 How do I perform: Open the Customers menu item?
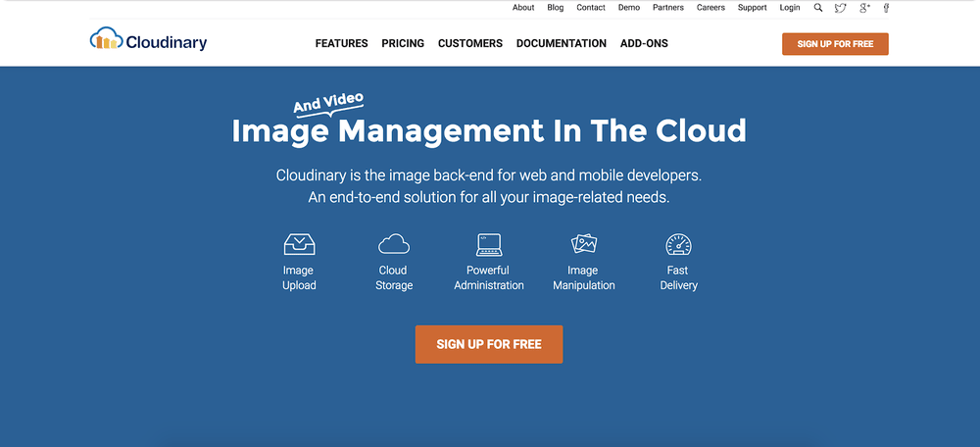click(470, 43)
